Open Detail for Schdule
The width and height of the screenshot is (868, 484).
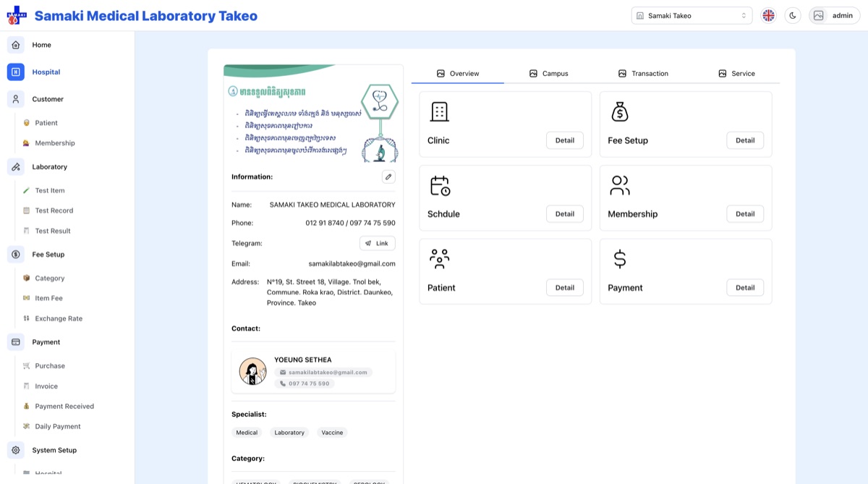565,213
